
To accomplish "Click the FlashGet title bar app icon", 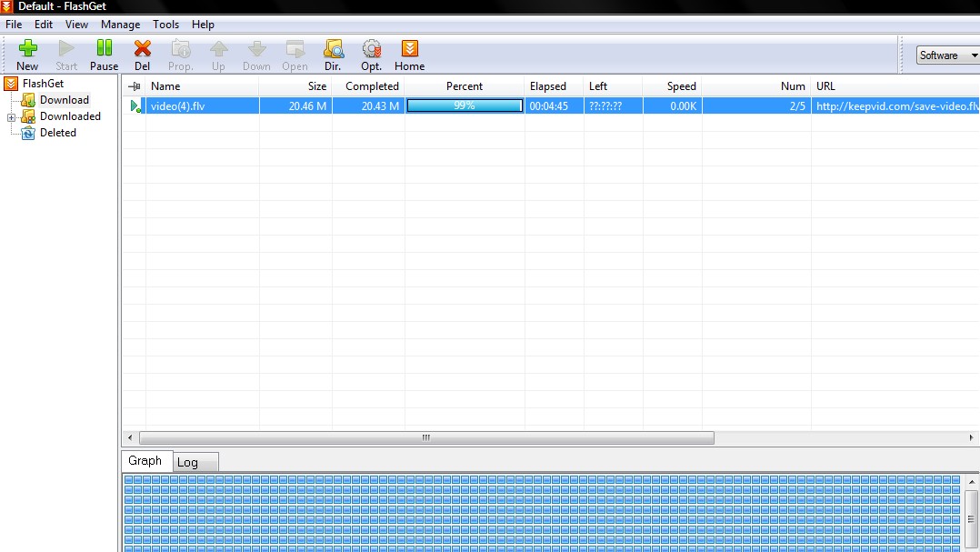I will pyautogui.click(x=7, y=6).
